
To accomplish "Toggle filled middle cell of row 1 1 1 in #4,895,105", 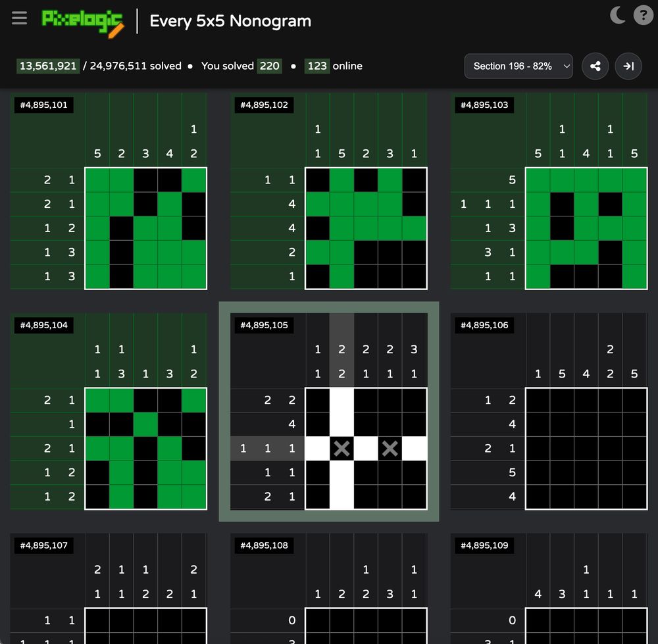I will point(366,449).
